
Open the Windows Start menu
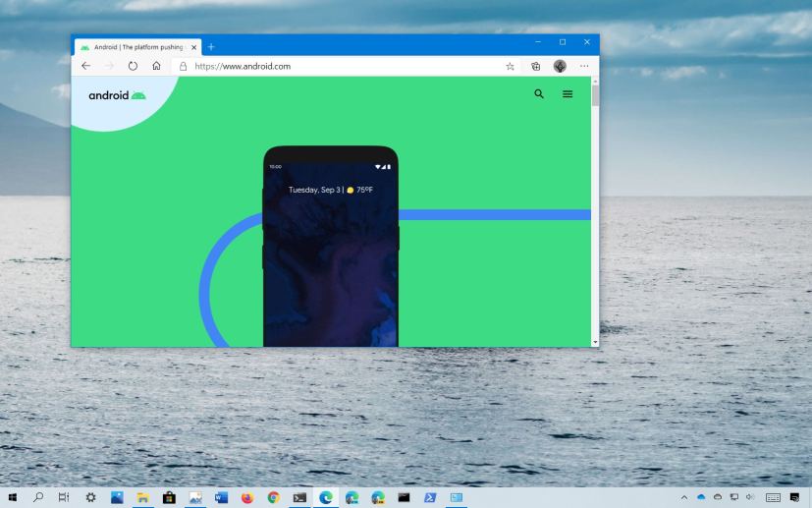[13, 497]
